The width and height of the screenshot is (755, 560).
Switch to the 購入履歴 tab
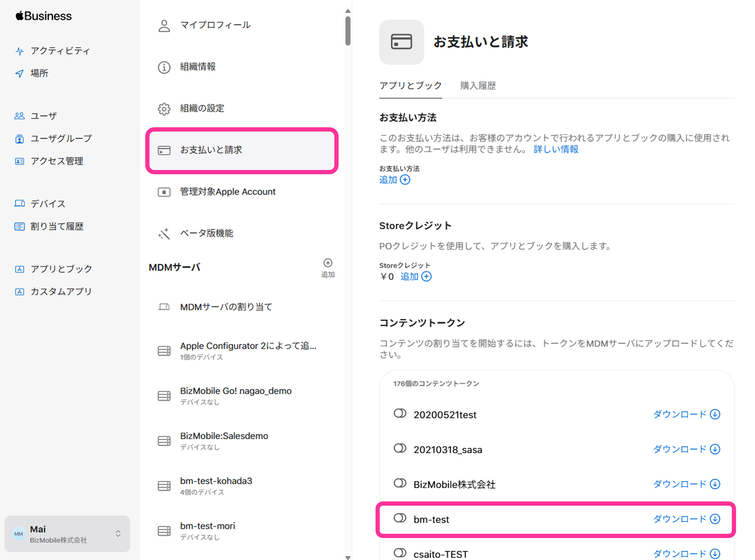tap(478, 86)
